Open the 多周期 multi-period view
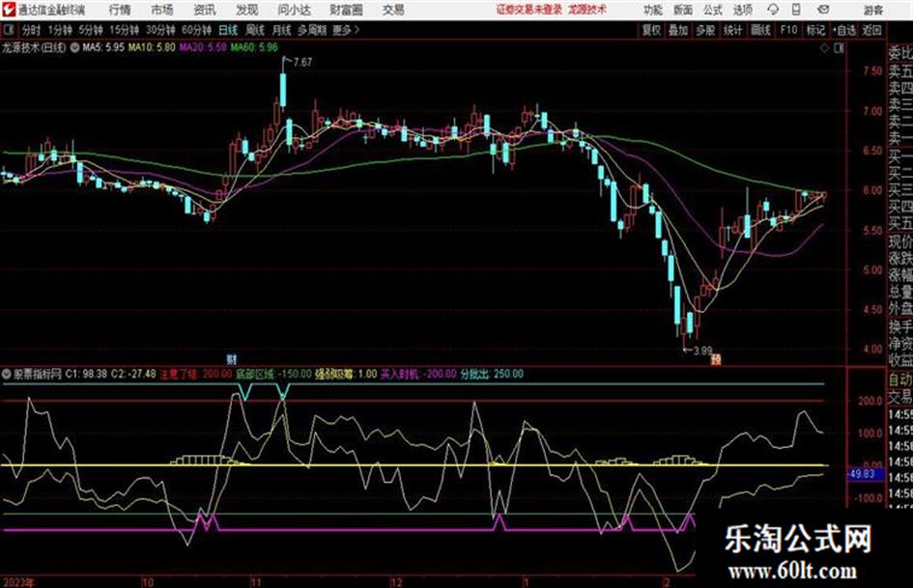The height and width of the screenshot is (588, 913). coord(312,30)
